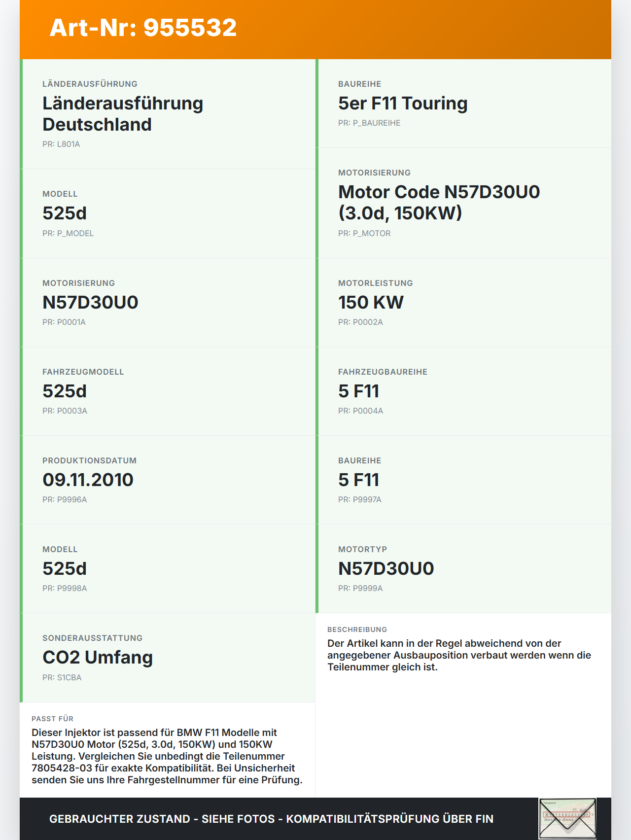Click the Beschreibung paragraph text

pos(458,655)
